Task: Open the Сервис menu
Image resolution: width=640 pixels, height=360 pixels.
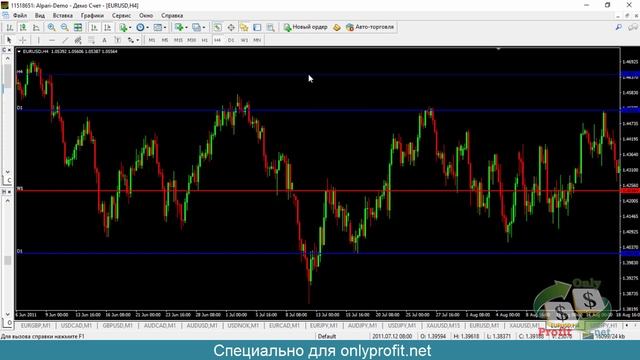Action: pyautogui.click(x=121, y=16)
